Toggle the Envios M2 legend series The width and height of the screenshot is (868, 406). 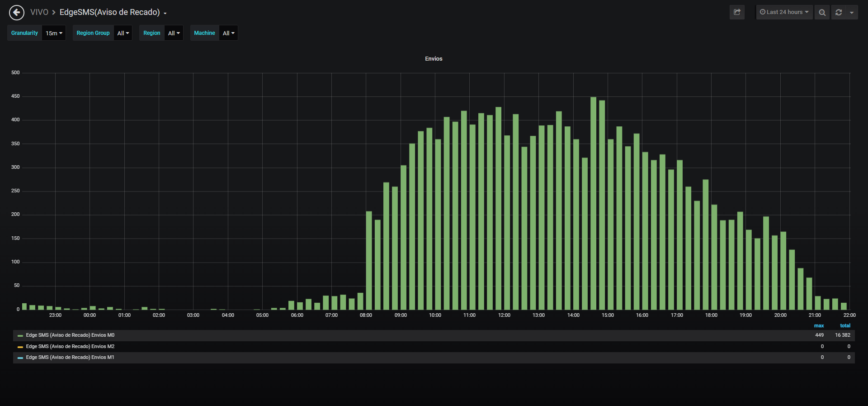70,347
